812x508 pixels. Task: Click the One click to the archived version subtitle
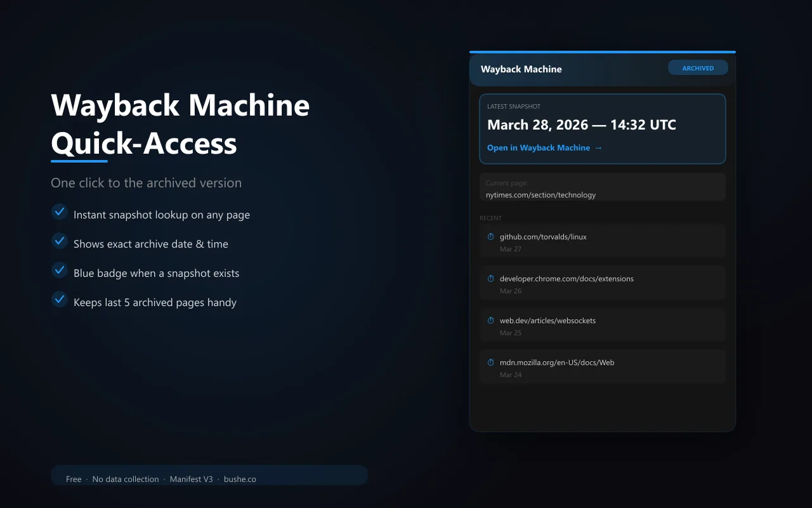(147, 183)
